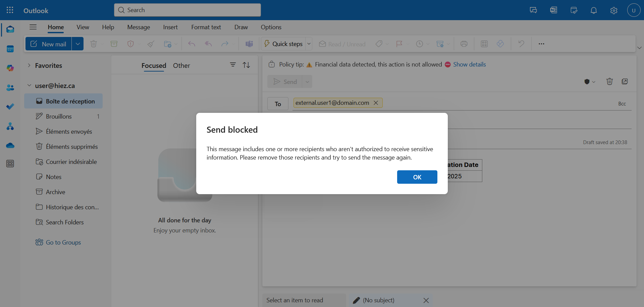The height and width of the screenshot is (307, 644).
Task: Click OK in Send blocked dialog
Action: (x=417, y=177)
